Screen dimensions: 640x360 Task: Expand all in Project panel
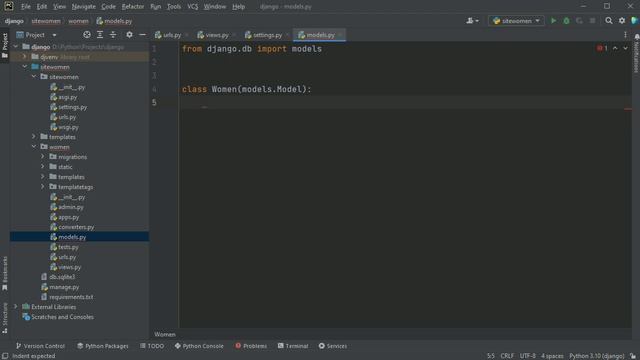100,35
